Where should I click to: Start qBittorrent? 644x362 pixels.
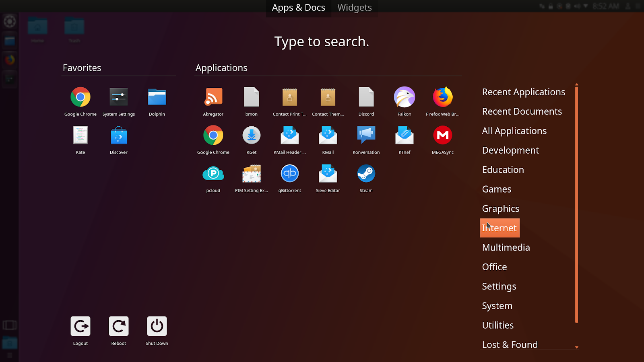click(x=289, y=178)
